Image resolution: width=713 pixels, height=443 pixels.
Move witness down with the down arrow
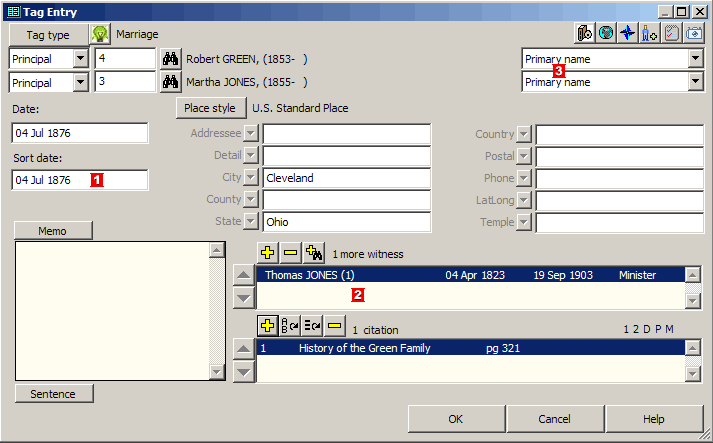click(x=244, y=298)
